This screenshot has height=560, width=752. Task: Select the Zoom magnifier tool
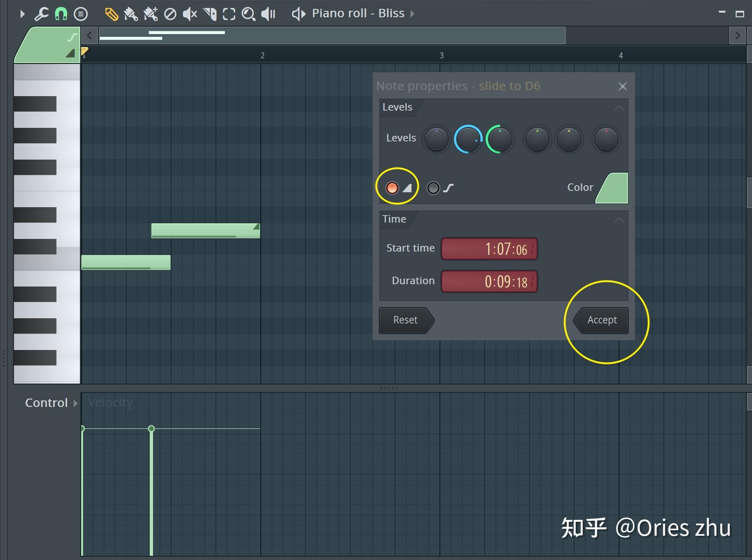tap(248, 14)
